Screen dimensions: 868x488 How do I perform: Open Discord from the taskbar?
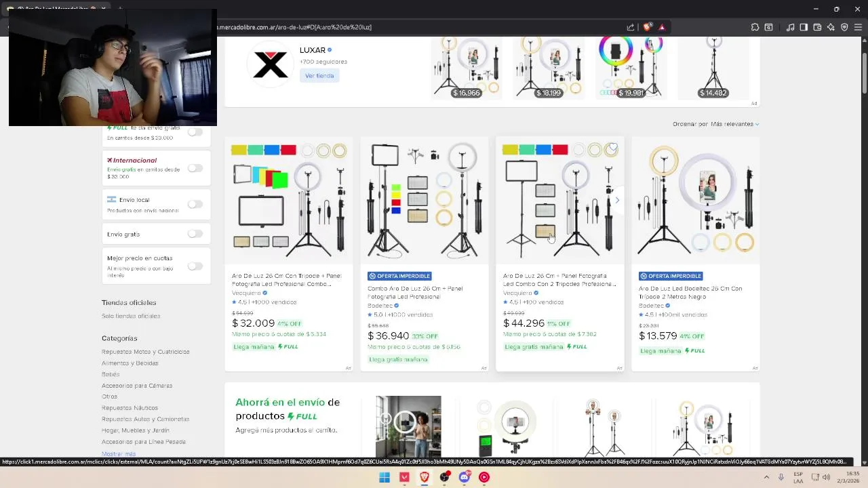pos(465,477)
